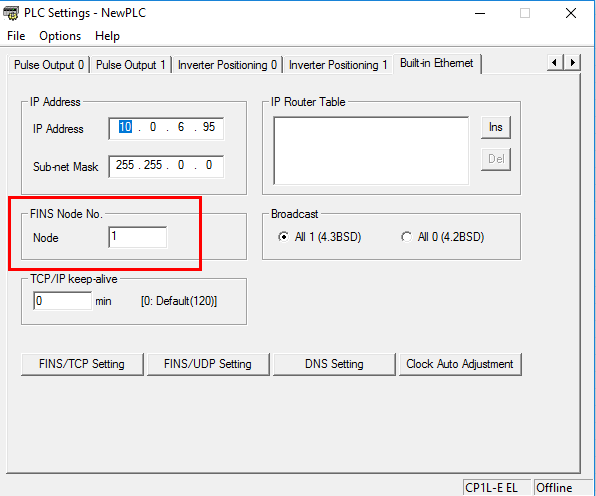Viewport: 596px width, 496px height.
Task: Open the FINS/UDP Setting dialog
Action: (208, 364)
